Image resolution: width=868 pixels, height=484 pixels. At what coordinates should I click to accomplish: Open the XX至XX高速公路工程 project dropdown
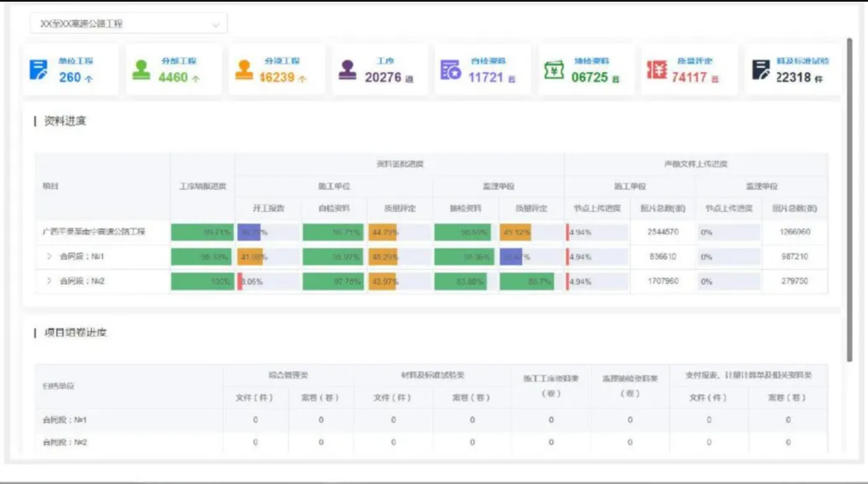[128, 23]
